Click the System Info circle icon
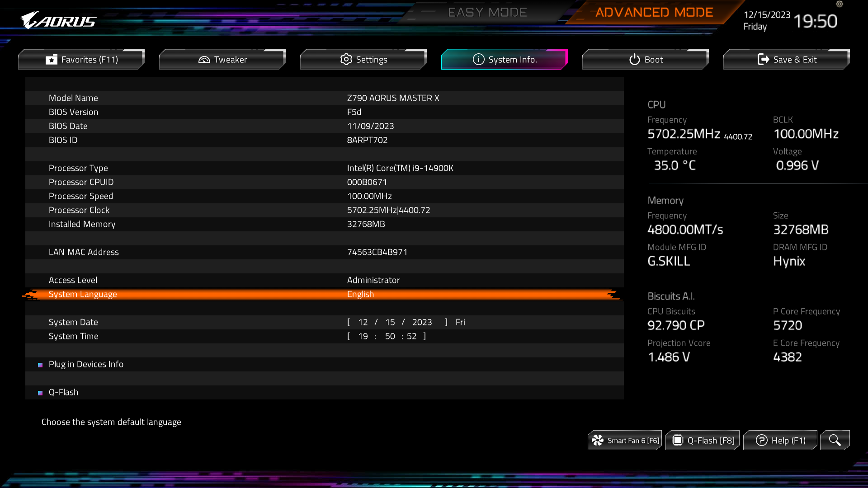Image resolution: width=868 pixels, height=488 pixels. click(479, 60)
